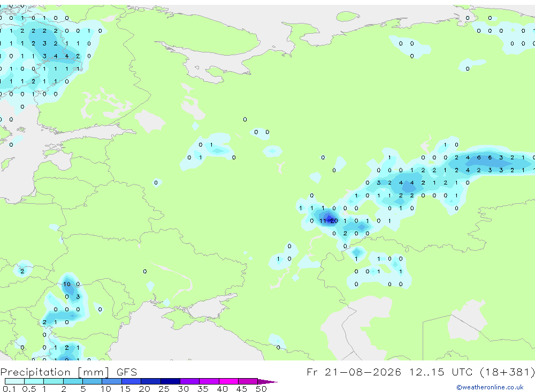The width and height of the screenshot is (535, 392).
Task: Click legend scale label '30'
Action: point(183,389)
